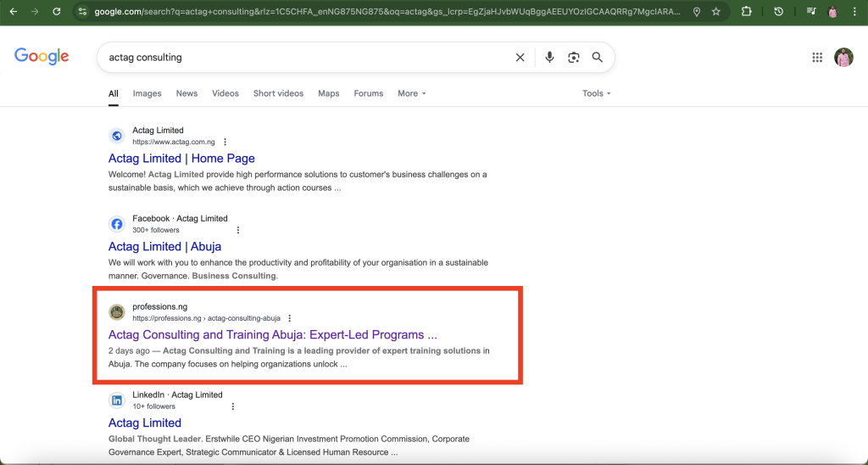Open more options for LinkedIn result
This screenshot has height=465, width=868.
click(x=233, y=406)
